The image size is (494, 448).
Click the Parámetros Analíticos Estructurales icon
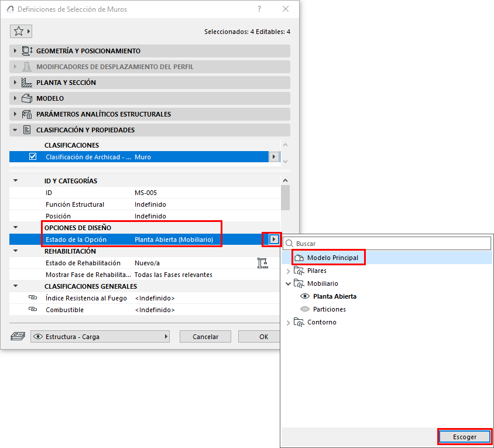point(27,114)
